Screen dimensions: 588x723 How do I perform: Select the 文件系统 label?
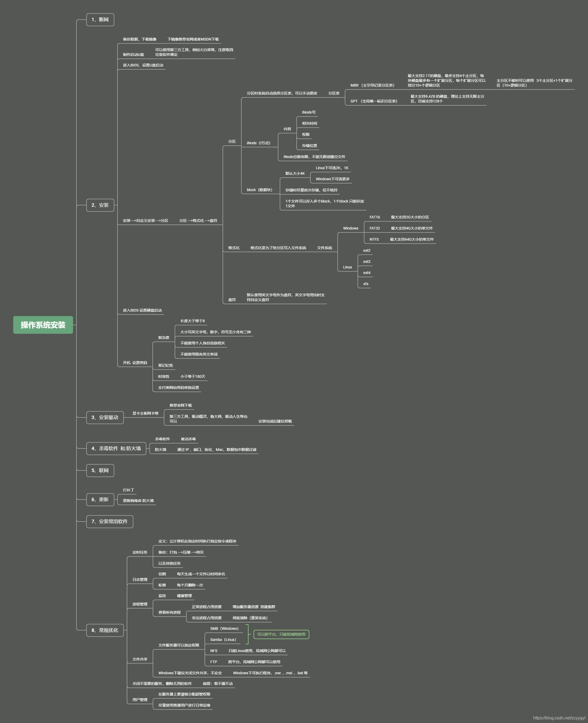[324, 248]
